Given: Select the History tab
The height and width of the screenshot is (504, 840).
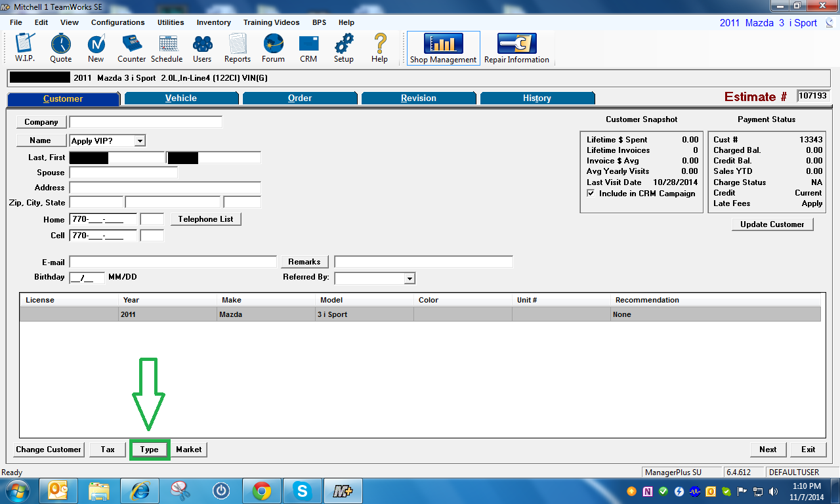Looking at the screenshot, I should (537, 98).
